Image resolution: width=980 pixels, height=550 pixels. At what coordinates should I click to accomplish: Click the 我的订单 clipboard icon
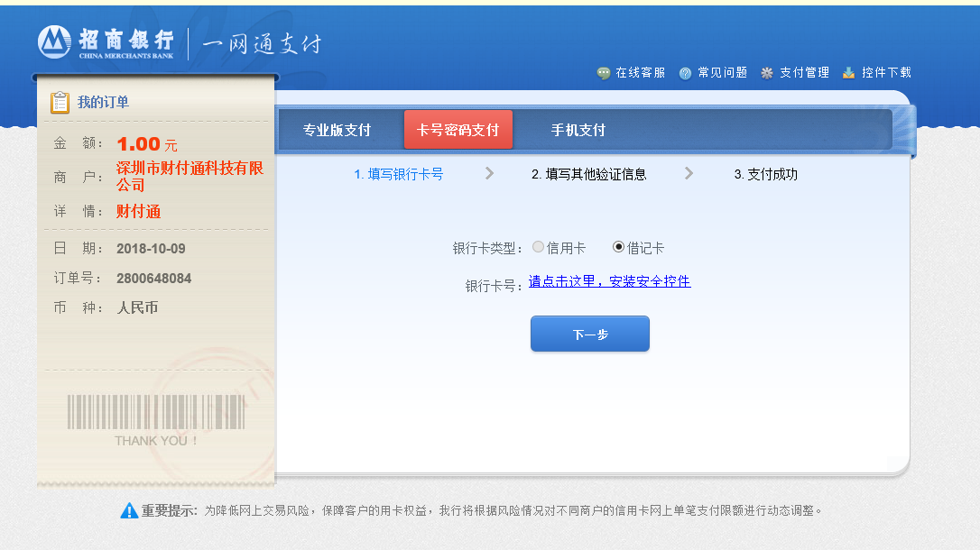click(x=60, y=103)
